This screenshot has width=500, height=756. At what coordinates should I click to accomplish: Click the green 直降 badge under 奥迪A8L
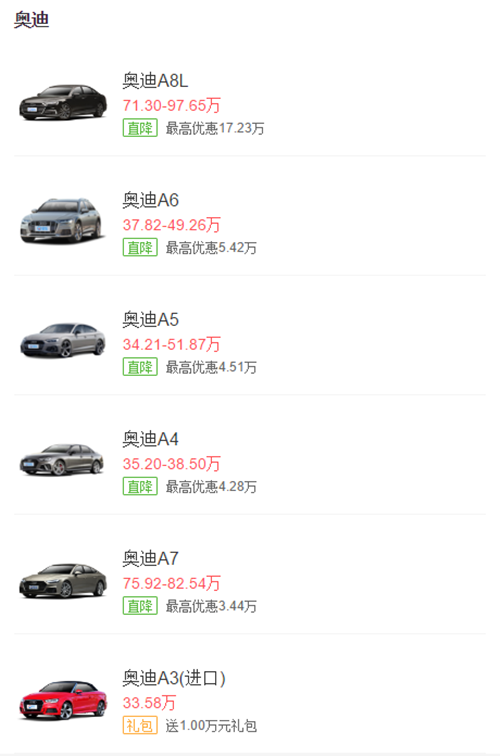click(x=140, y=128)
